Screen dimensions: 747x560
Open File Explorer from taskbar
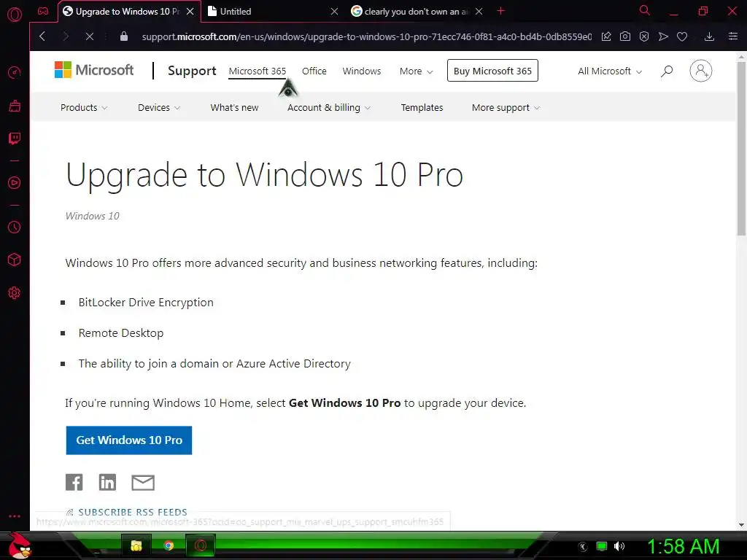point(136,545)
